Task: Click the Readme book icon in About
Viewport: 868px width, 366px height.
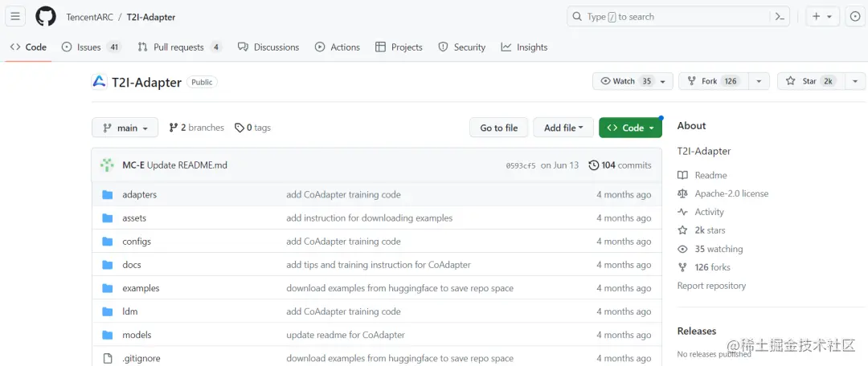Action: point(682,175)
